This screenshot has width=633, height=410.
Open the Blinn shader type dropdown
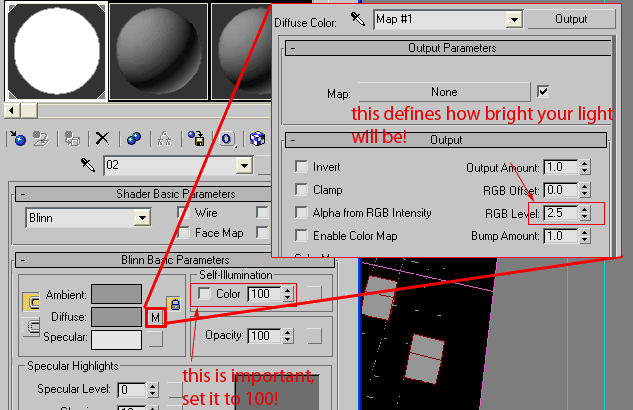142,218
